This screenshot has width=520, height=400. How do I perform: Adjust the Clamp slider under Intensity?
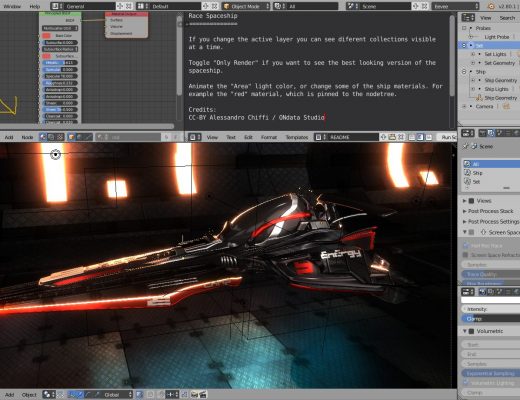coord(491,319)
